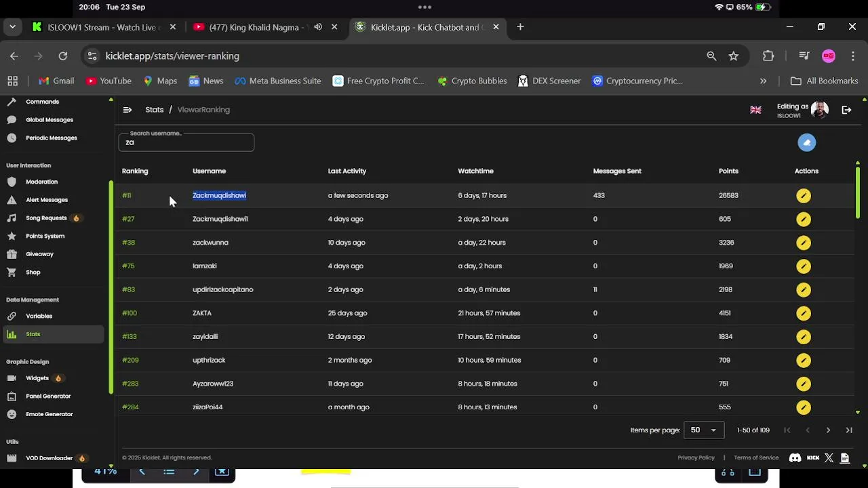Image resolution: width=868 pixels, height=488 pixels.
Task: Open the Chrome three-dot menu
Action: coord(852,56)
